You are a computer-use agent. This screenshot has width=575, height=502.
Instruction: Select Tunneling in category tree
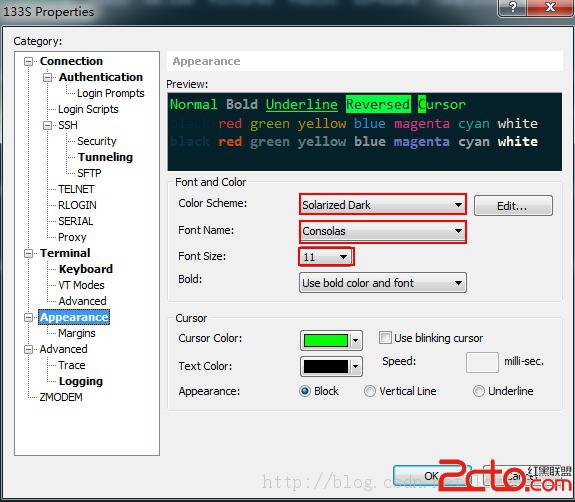coord(105,157)
